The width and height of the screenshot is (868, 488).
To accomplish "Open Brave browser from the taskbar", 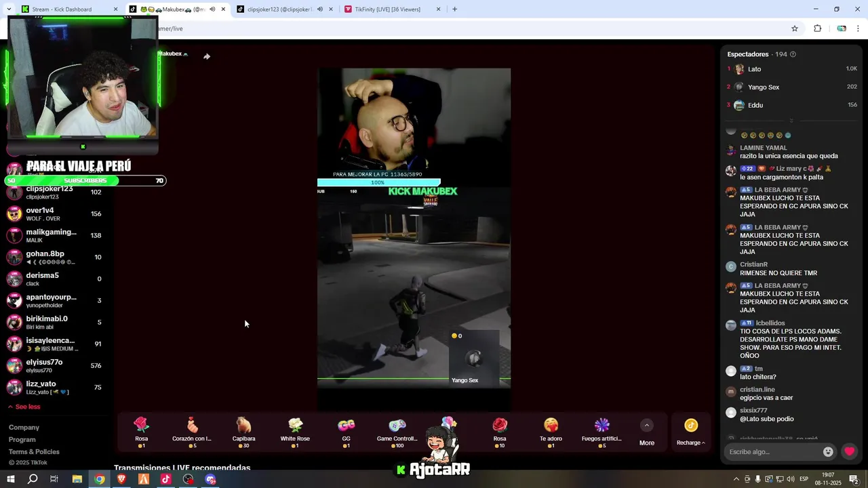I will point(121,479).
